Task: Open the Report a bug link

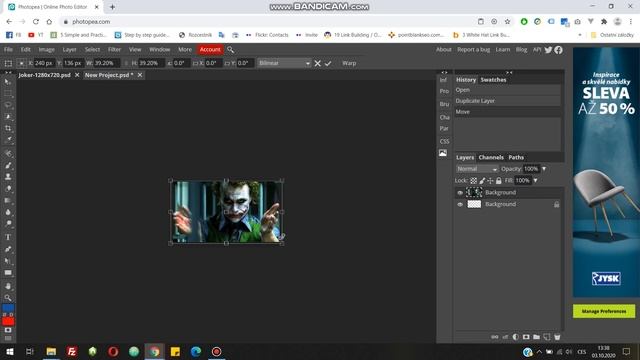Action: (473, 49)
